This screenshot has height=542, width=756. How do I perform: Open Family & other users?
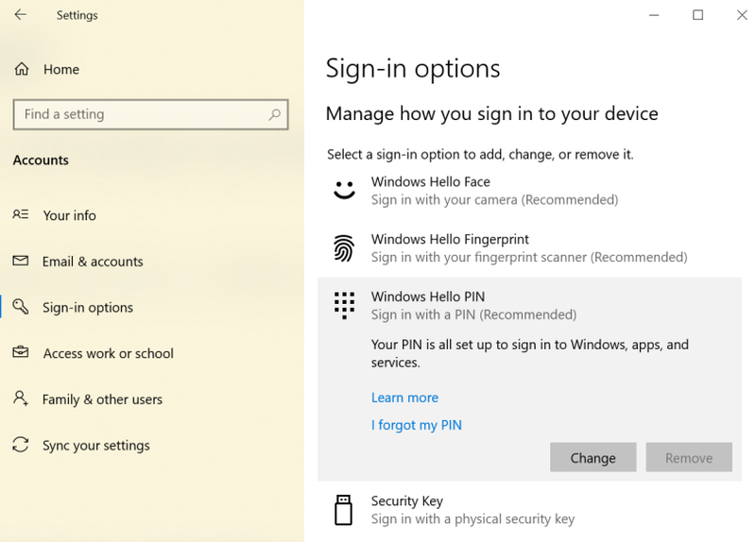tap(102, 399)
